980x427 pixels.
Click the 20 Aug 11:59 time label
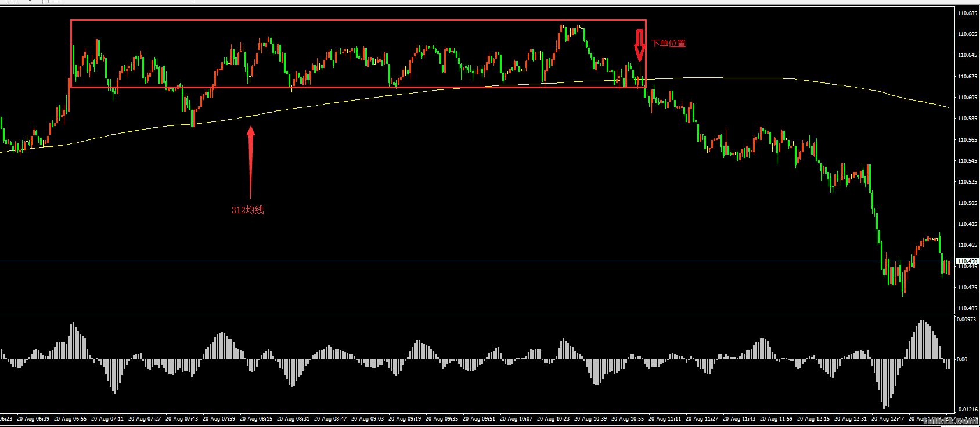click(x=776, y=419)
